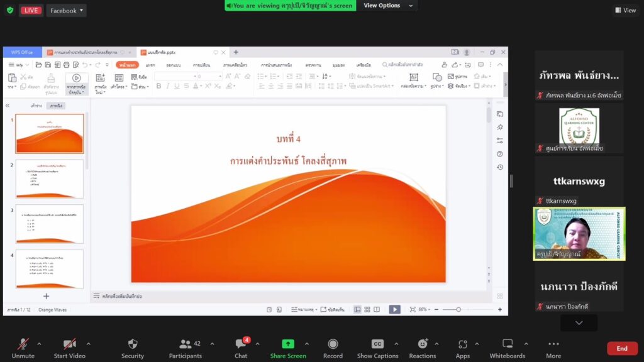Enable Show Captions
Image resolution: width=644 pixels, height=362 pixels.
pos(377,344)
